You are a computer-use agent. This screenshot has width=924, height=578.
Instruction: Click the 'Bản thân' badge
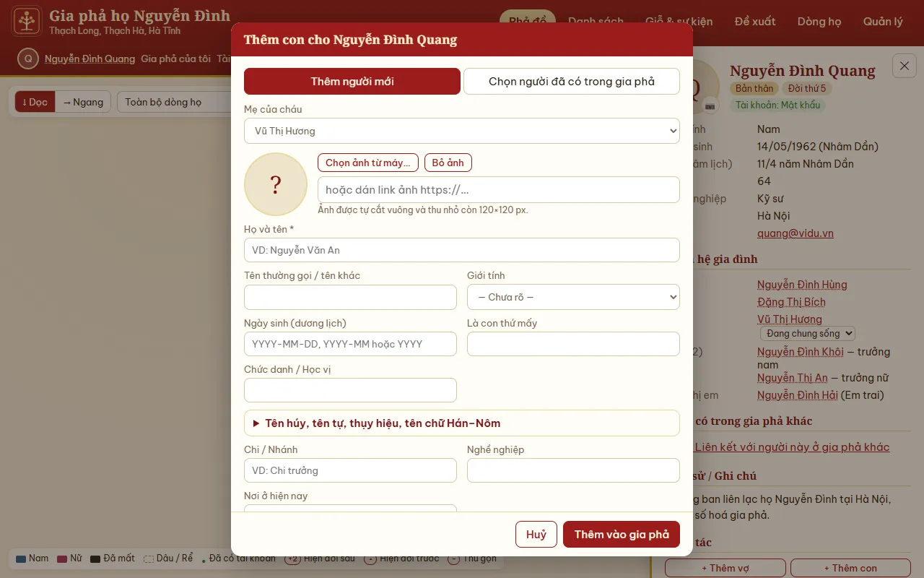(x=754, y=88)
